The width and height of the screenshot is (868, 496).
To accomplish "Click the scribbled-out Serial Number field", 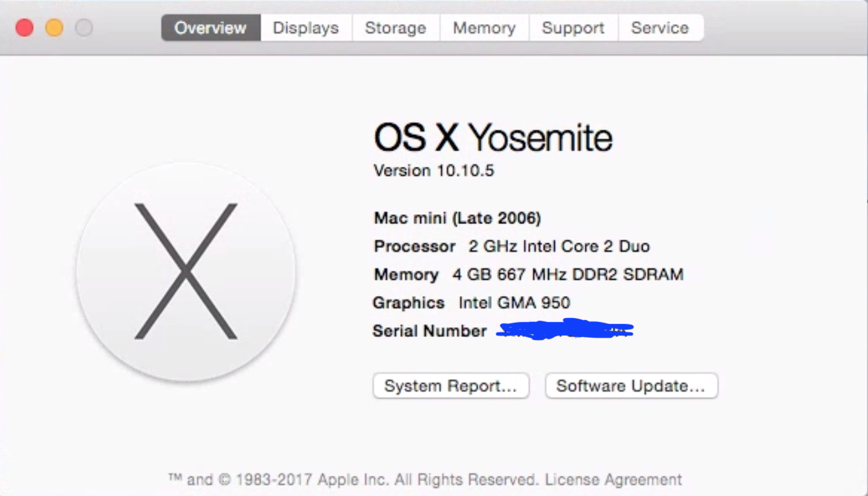I will 564,330.
